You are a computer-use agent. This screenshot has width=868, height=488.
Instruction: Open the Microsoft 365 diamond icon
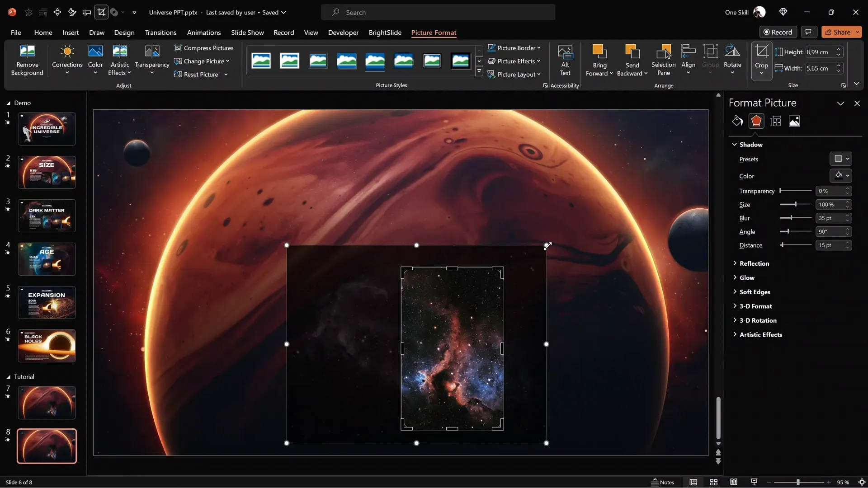coord(783,12)
